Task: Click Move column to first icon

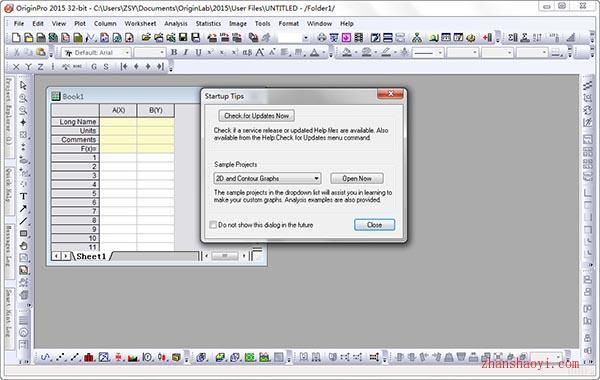Action: point(124,67)
